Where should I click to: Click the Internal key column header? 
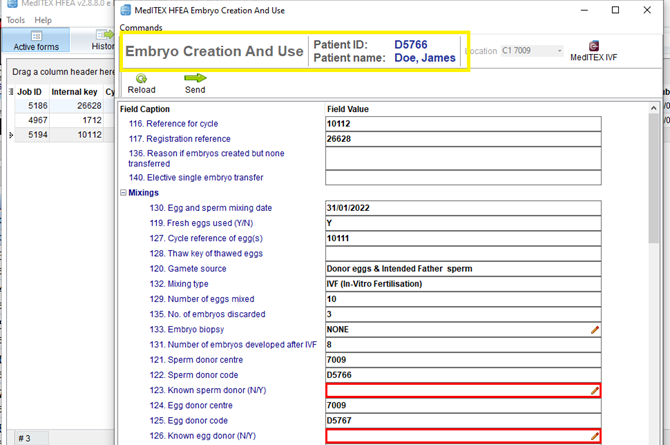(76, 92)
